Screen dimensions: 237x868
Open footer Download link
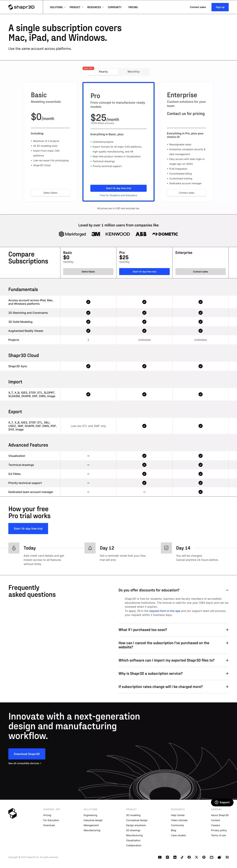tap(49, 825)
